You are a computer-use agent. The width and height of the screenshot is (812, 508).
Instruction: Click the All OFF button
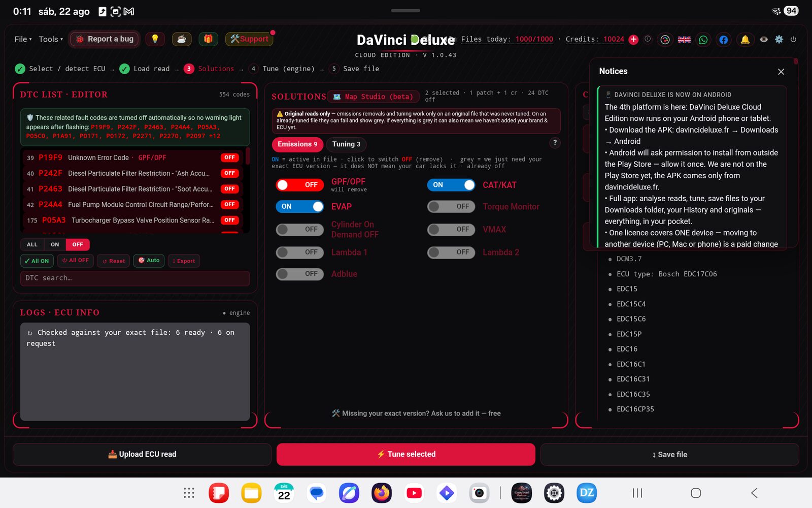(x=75, y=261)
